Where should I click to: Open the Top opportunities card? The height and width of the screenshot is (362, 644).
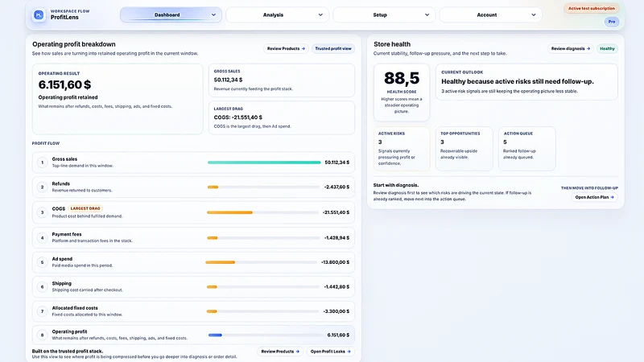pos(464,149)
